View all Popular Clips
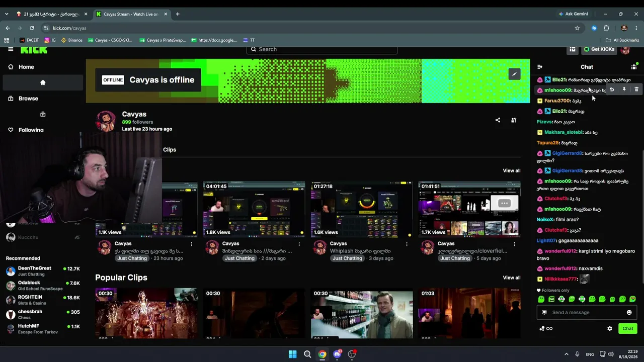Viewport: 644px width, 362px height. tap(512, 278)
